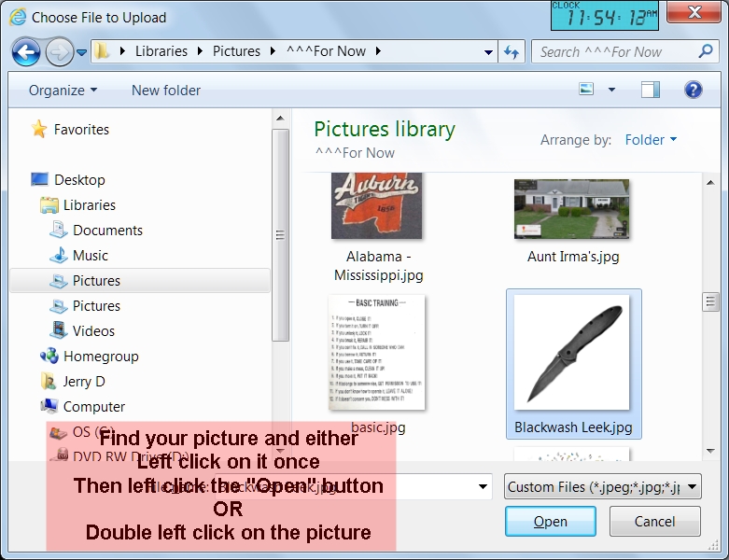Screen dimensions: 729x560
Task: Select basic.jpg training list thumbnail
Action: coord(376,352)
